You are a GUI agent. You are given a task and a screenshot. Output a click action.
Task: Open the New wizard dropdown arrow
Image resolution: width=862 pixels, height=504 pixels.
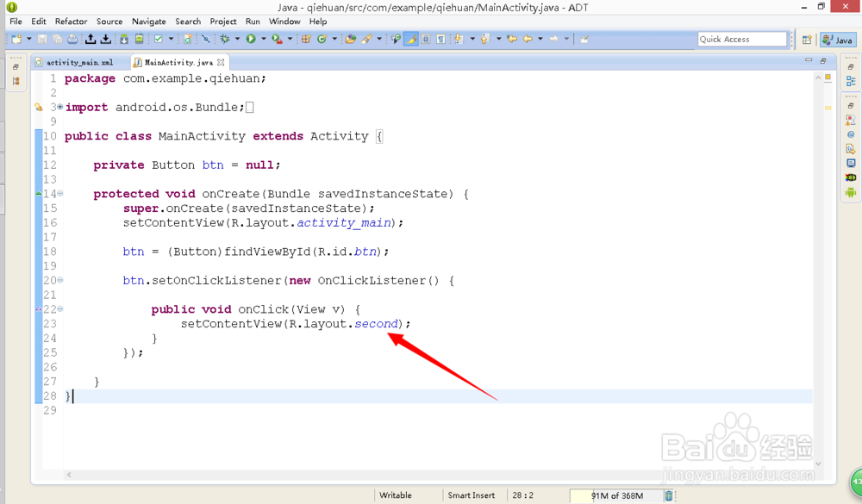(x=29, y=39)
